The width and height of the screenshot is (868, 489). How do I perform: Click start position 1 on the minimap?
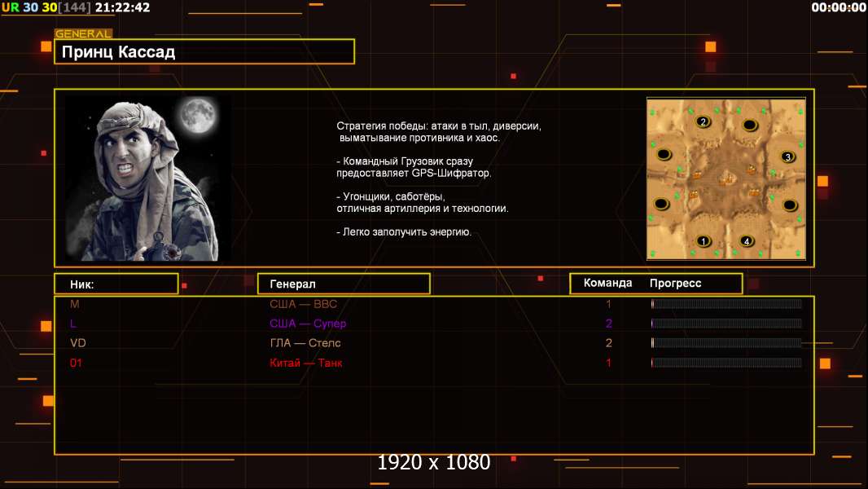pos(703,241)
